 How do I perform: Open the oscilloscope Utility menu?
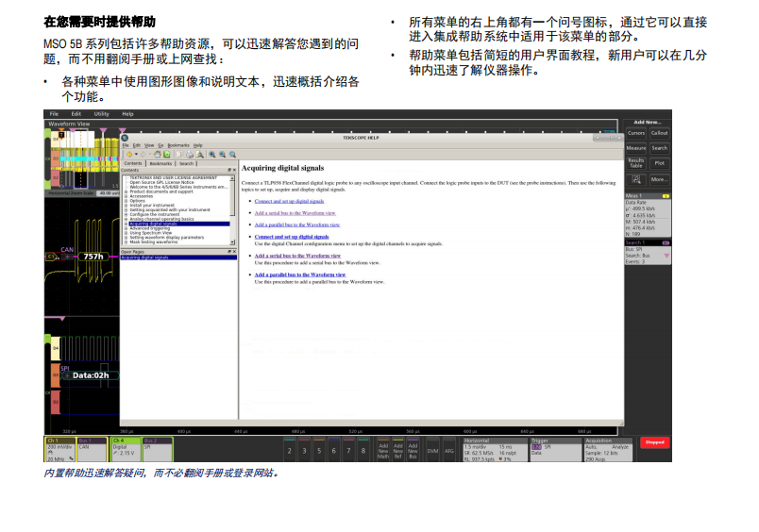pyautogui.click(x=102, y=114)
